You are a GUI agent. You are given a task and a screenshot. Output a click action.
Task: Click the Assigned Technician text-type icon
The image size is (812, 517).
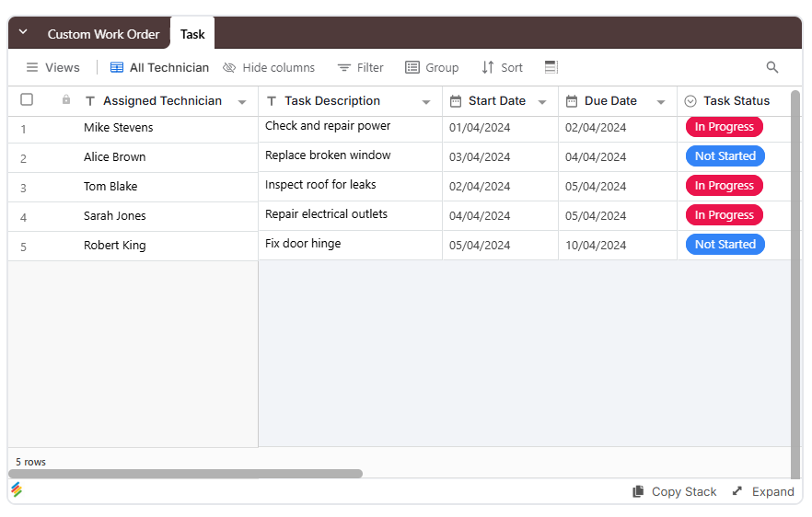tap(90, 101)
